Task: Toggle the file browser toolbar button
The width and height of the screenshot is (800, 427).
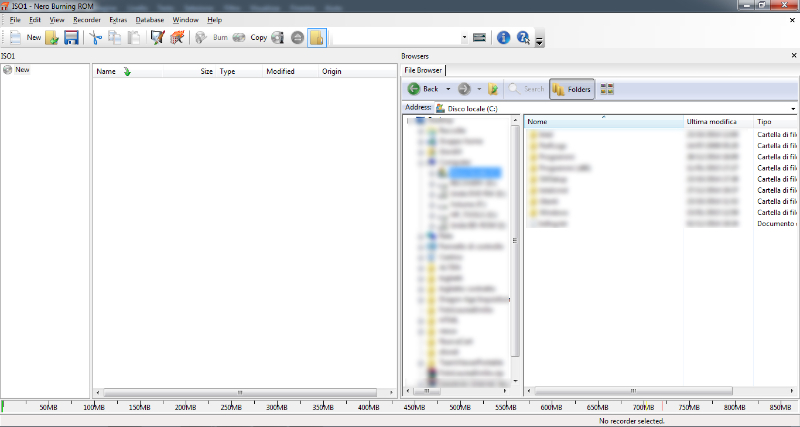Action: pos(317,37)
